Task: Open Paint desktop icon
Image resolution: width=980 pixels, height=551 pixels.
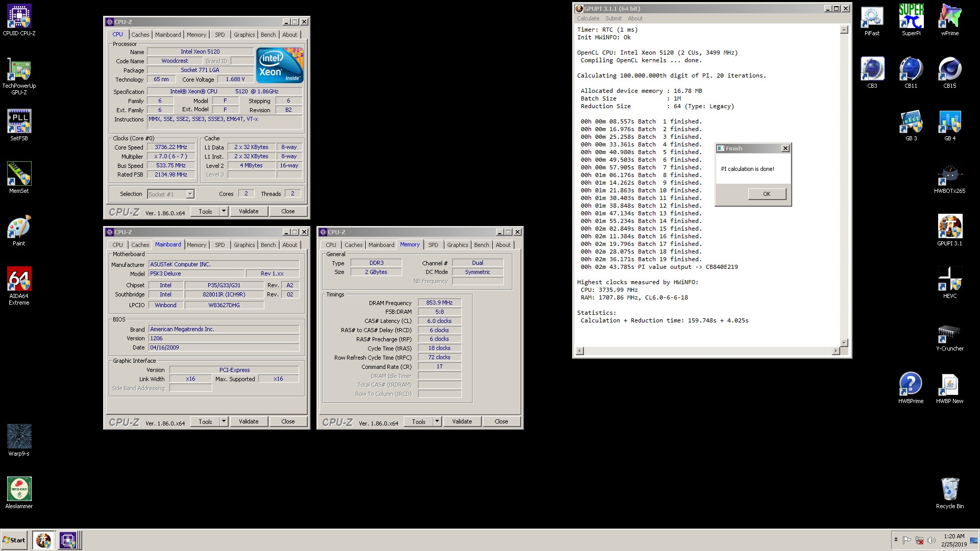Action: 19,230
